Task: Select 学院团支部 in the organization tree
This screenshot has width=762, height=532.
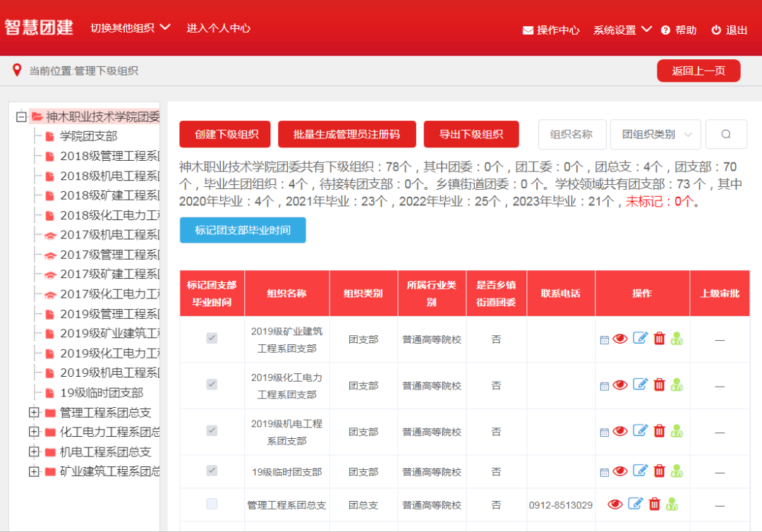Action: (88, 136)
